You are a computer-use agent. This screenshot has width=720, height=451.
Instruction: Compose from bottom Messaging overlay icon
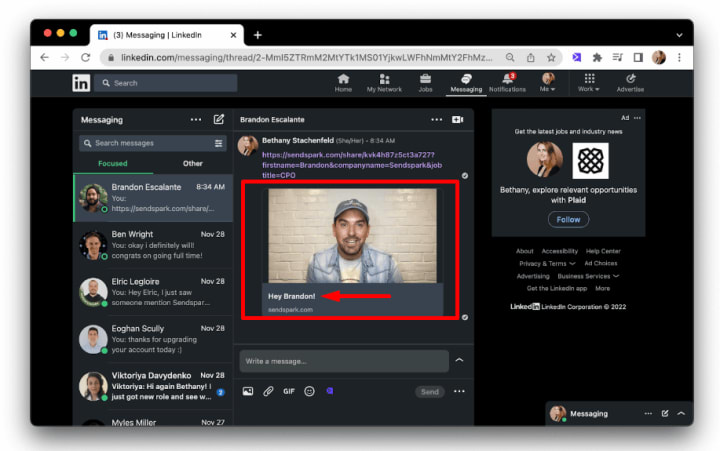pos(665,413)
